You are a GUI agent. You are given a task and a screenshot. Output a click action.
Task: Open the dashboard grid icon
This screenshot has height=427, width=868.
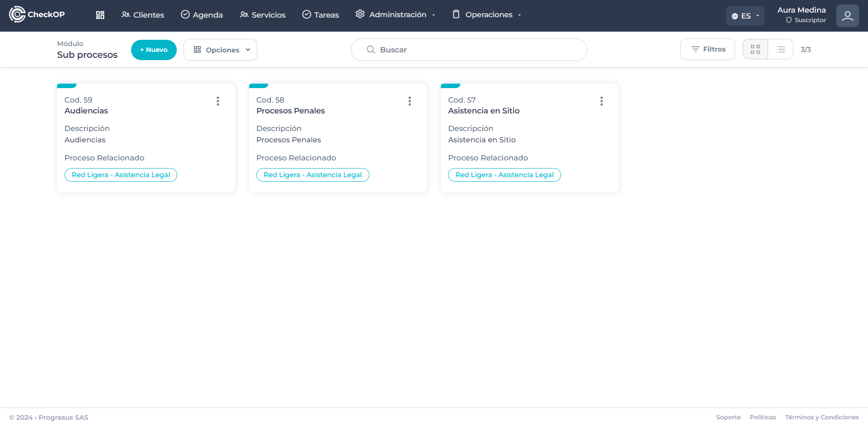(x=100, y=15)
